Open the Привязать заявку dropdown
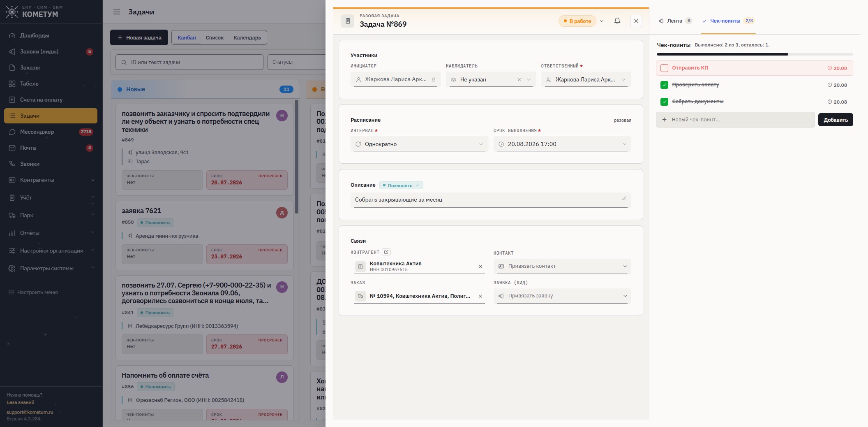868x427 pixels. (x=562, y=296)
